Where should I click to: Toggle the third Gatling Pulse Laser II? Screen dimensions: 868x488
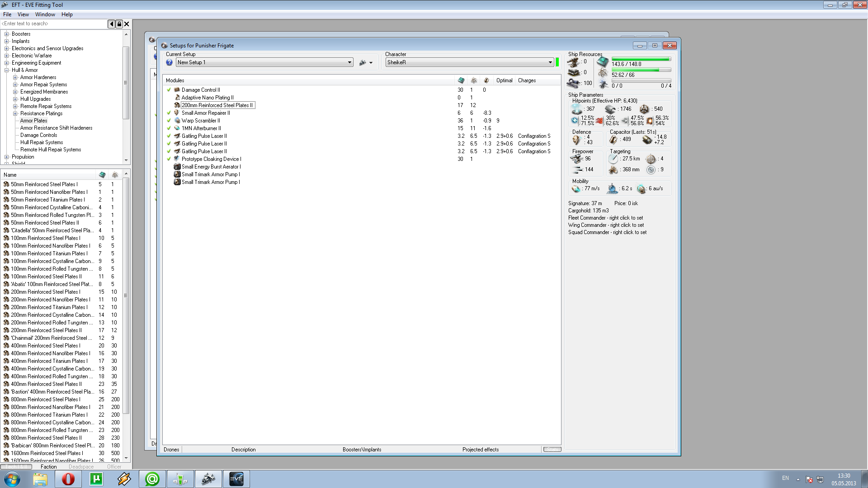pos(169,151)
